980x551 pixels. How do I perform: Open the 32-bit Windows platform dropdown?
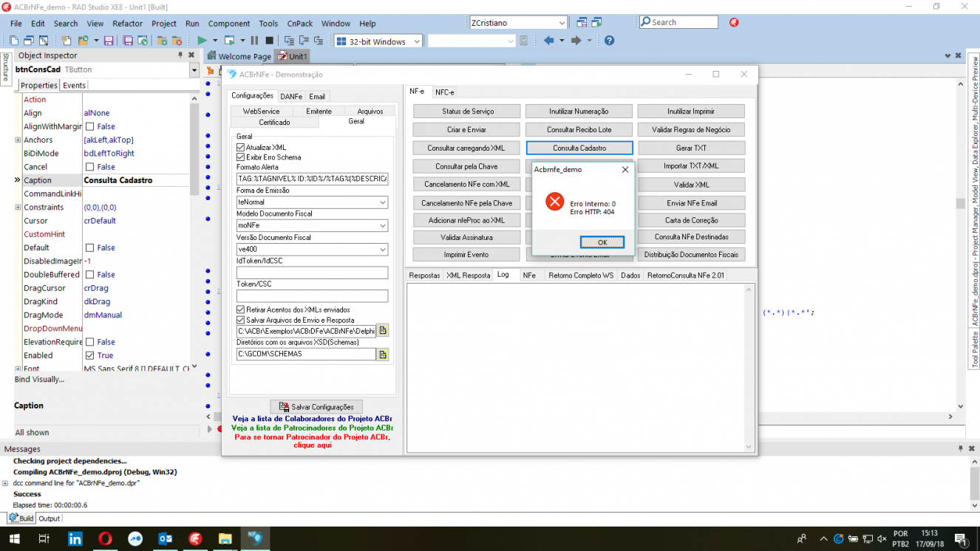point(416,41)
